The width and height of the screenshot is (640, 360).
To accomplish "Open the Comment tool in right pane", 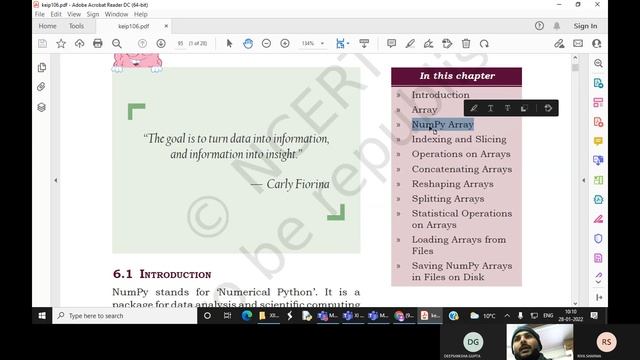I will (x=598, y=141).
